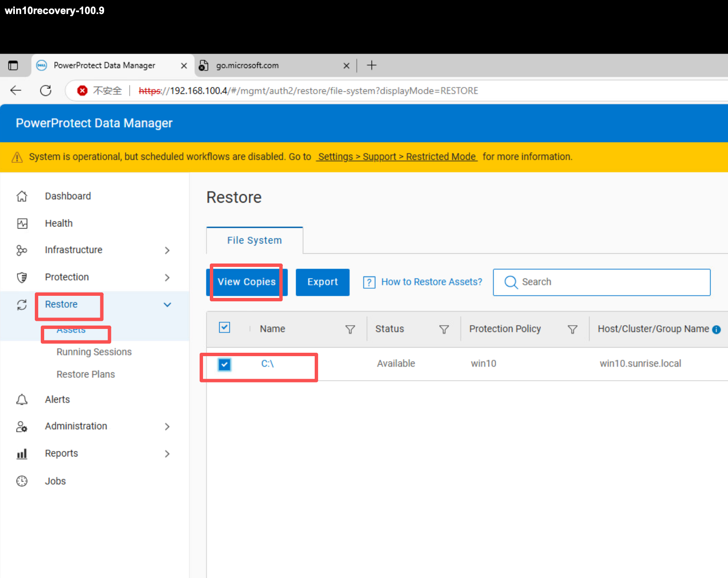Switch to PowerProtect Data Manager browser tab

click(x=113, y=65)
